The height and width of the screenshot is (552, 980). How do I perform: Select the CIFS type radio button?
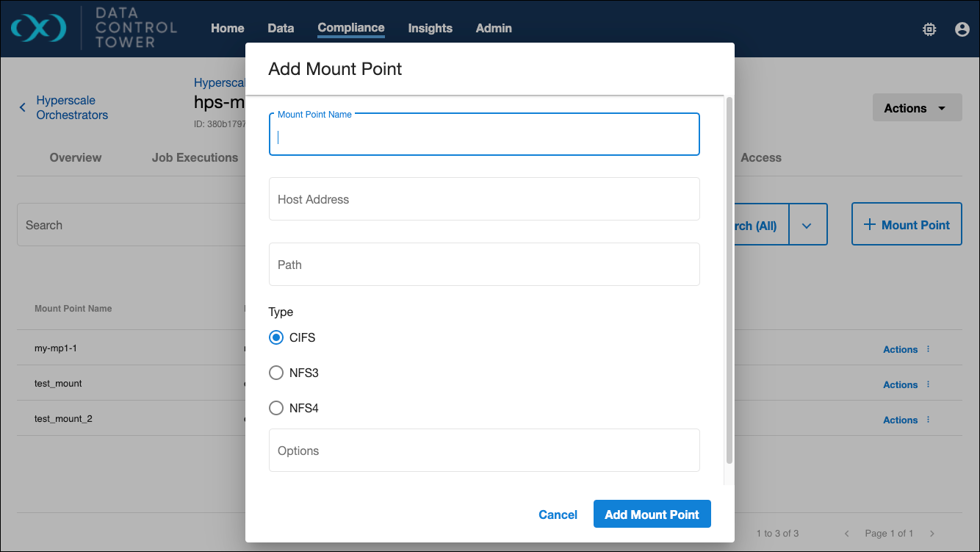276,337
